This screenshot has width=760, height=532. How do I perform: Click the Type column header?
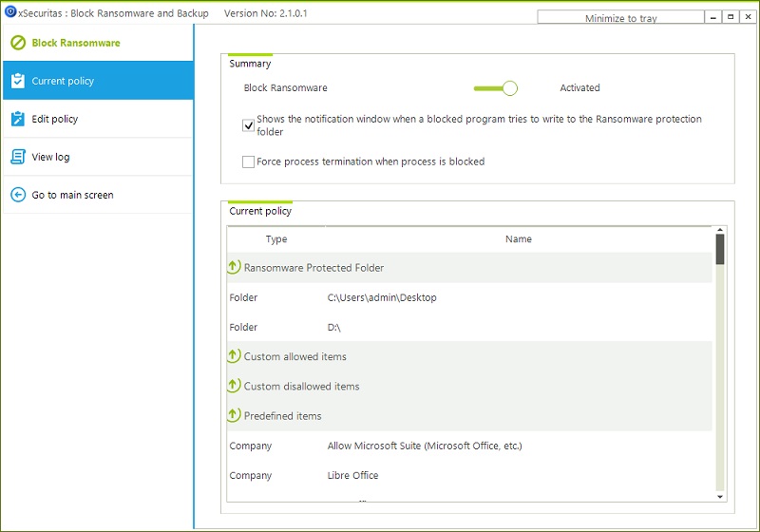[x=276, y=238]
